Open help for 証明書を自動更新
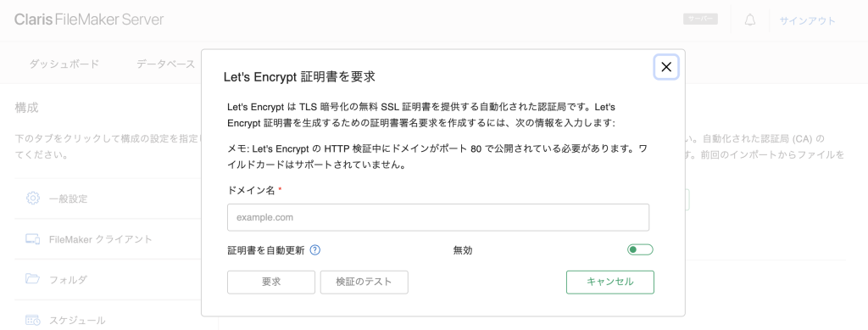This screenshot has width=868, height=330. 315,249
